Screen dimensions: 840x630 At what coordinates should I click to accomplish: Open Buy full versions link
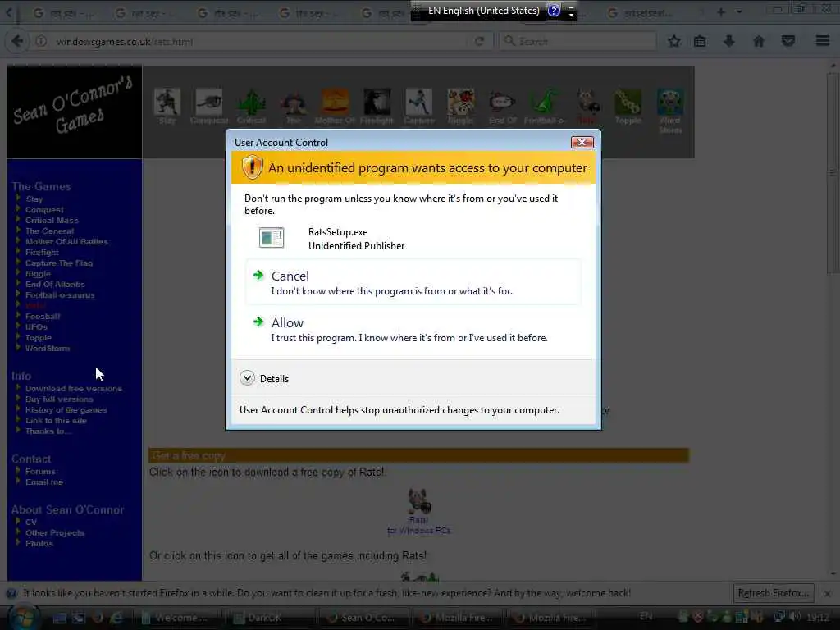pyautogui.click(x=59, y=399)
